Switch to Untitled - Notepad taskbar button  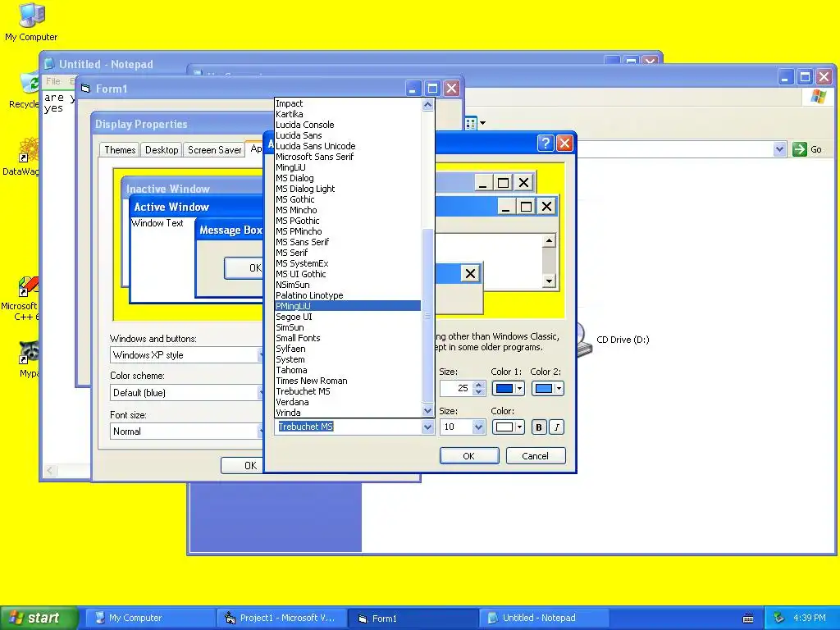click(545, 619)
